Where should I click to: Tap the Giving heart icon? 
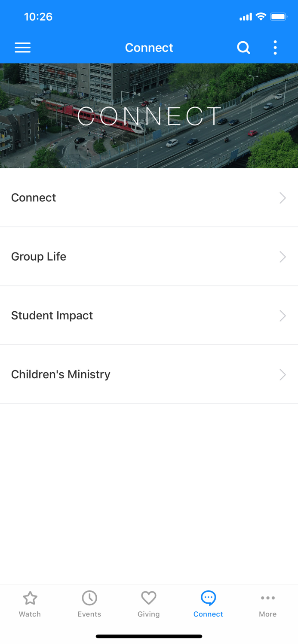click(149, 597)
